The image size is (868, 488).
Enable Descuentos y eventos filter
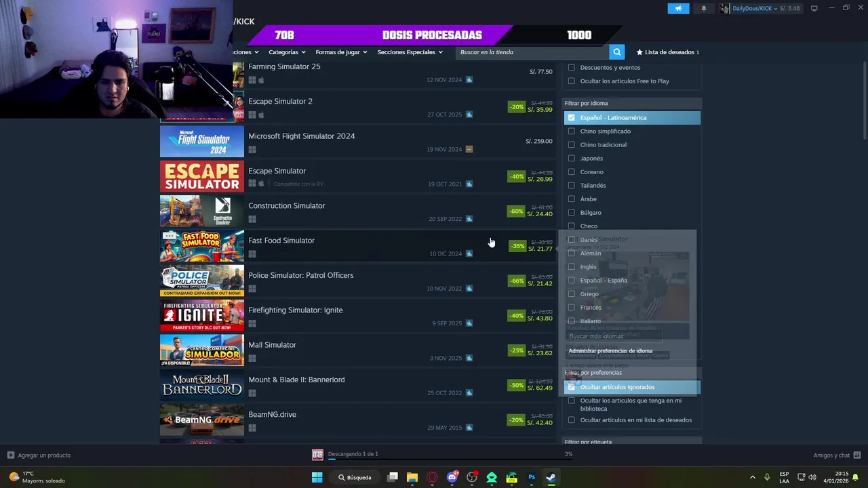[x=571, y=68]
